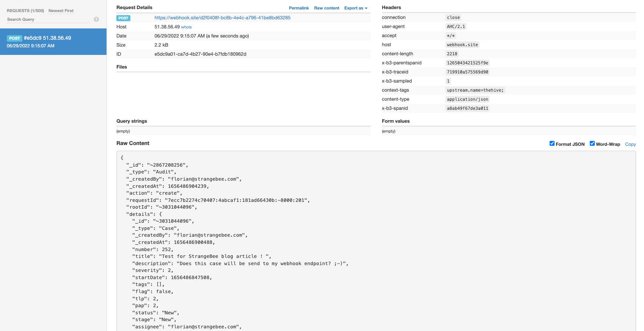The height and width of the screenshot is (331, 644).
Task: Copy the raw content JSON
Action: tap(630, 144)
